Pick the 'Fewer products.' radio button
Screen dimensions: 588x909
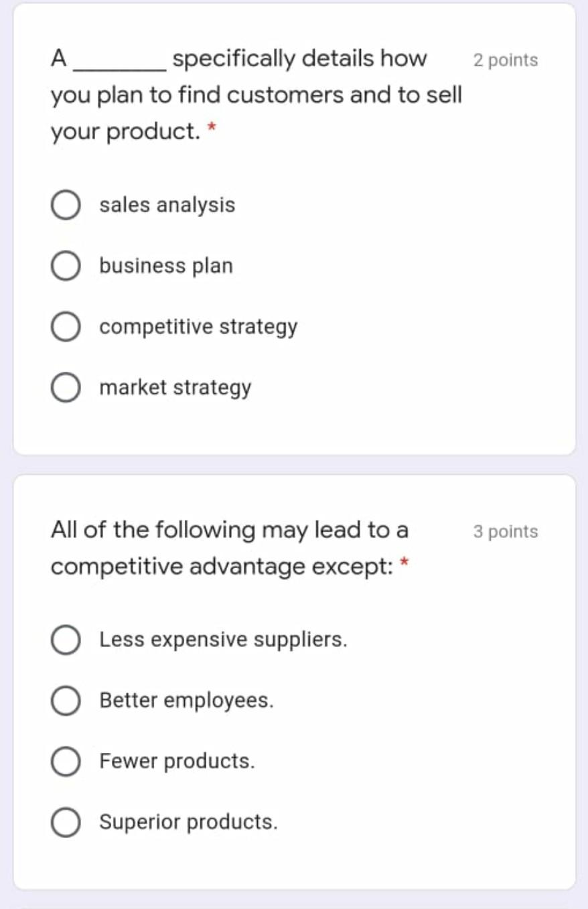[x=66, y=762]
